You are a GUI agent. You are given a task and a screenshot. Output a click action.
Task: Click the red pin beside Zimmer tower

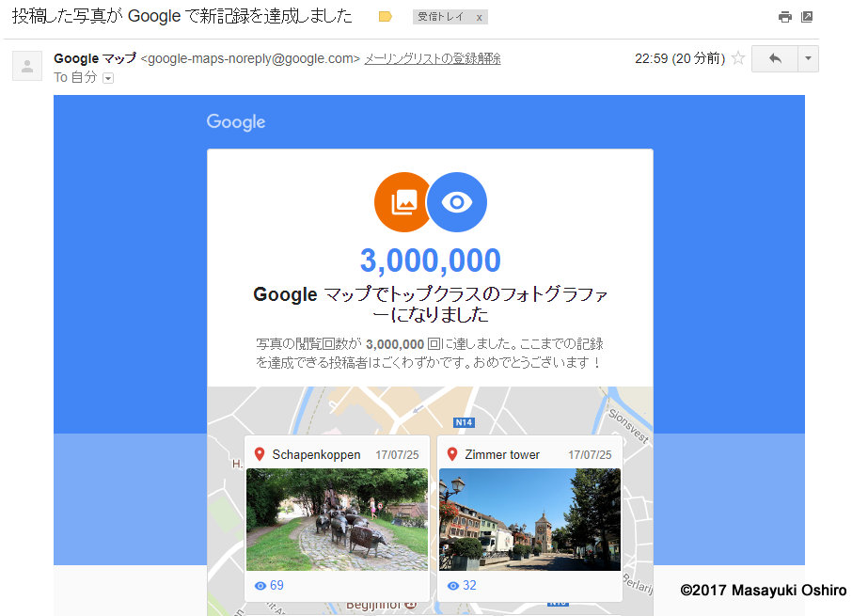point(452,454)
